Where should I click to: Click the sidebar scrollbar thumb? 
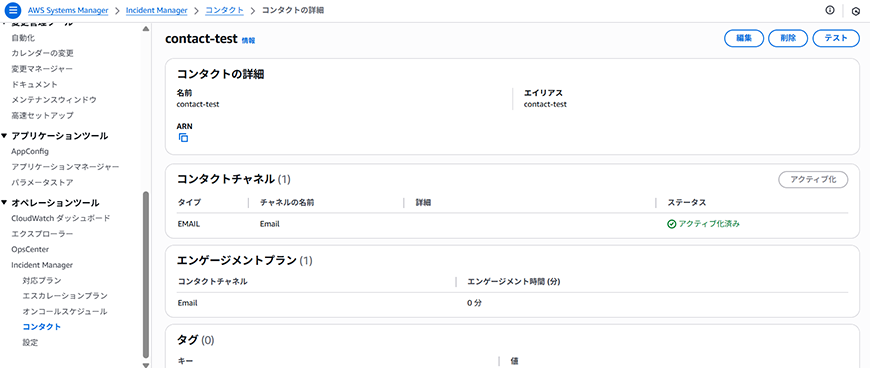146,275
